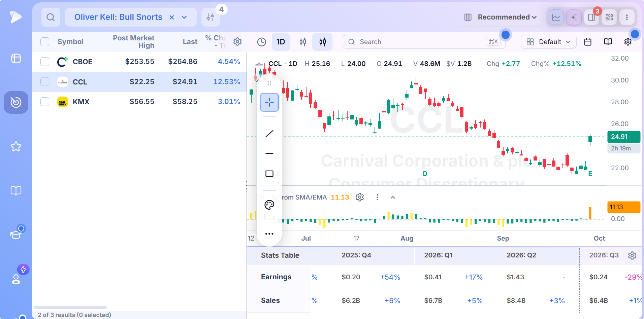Sort by Last column header
The width and height of the screenshot is (644, 319).
pyautogui.click(x=190, y=42)
